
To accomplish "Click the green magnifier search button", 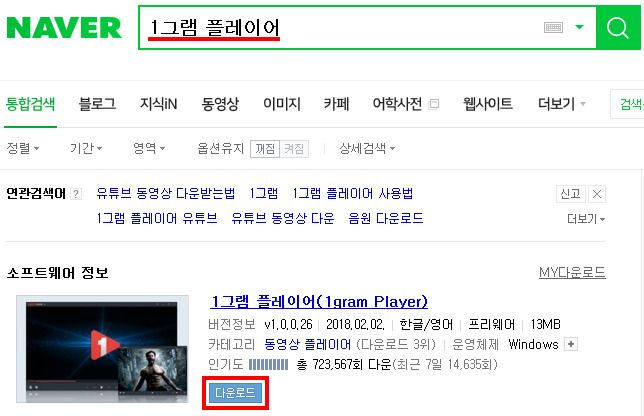I will pyautogui.click(x=618, y=28).
